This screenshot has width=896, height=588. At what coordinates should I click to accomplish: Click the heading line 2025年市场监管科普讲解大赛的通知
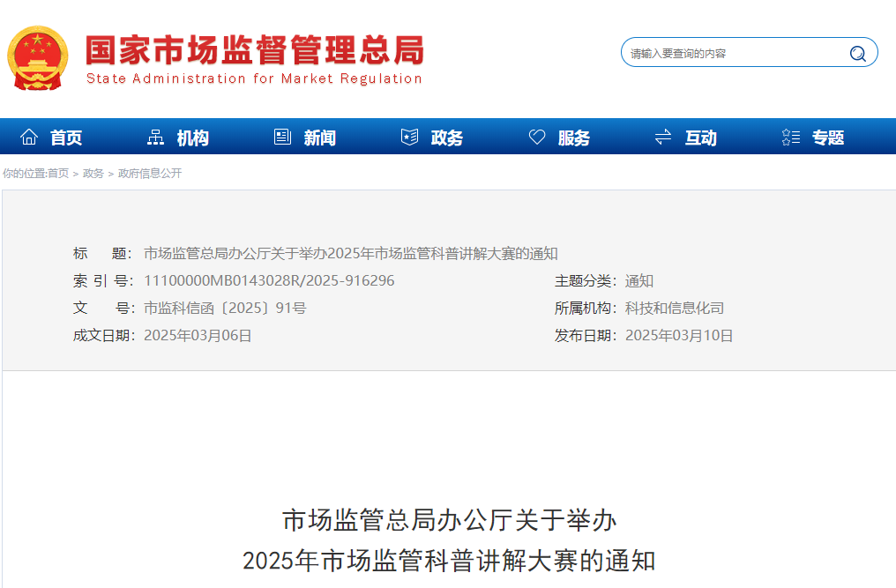tap(449, 561)
